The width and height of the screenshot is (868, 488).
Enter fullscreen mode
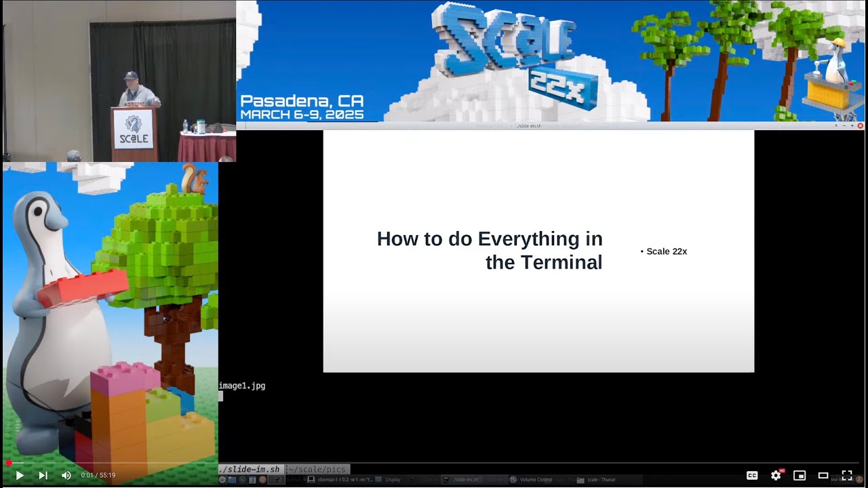coord(847,475)
